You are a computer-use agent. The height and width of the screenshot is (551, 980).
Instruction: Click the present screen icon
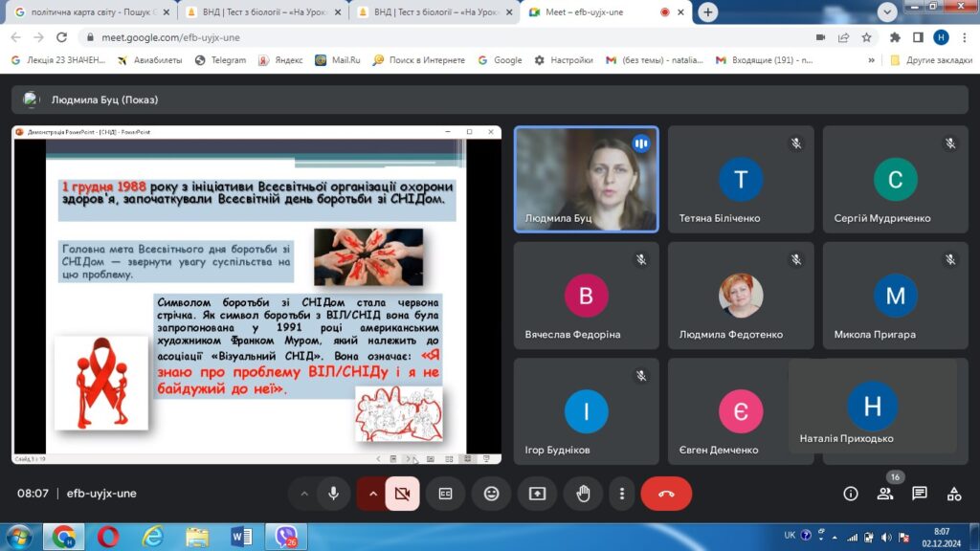pyautogui.click(x=537, y=494)
